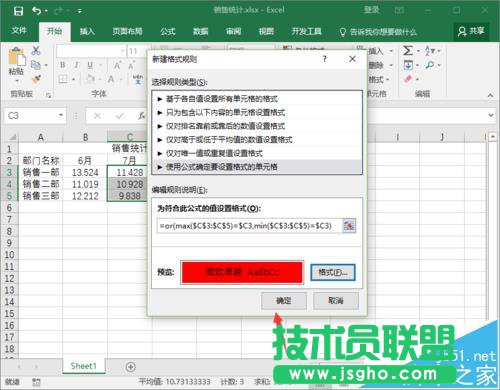500x390 pixels.
Task: Click the rule formula input field
Action: [249, 226]
